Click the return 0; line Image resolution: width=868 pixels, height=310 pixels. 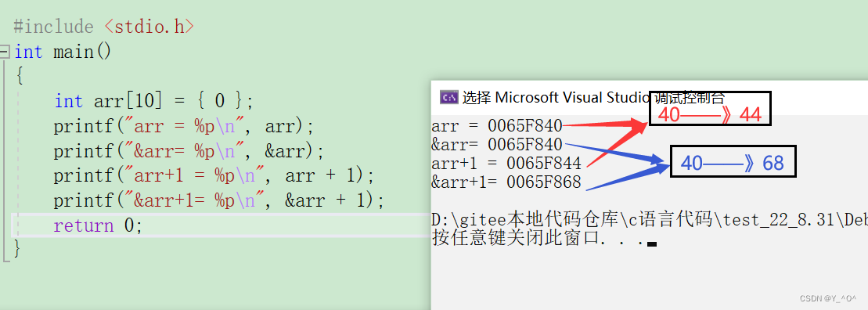[99, 225]
